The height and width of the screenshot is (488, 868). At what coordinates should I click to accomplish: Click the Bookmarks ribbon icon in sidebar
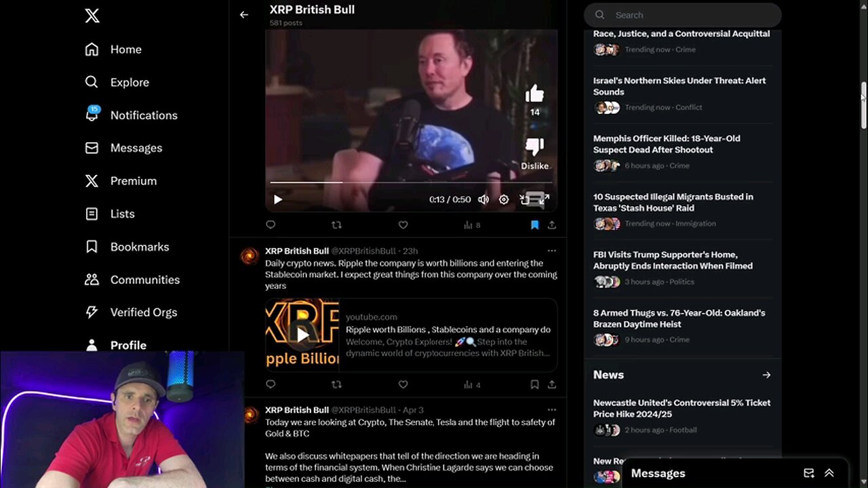tap(92, 247)
